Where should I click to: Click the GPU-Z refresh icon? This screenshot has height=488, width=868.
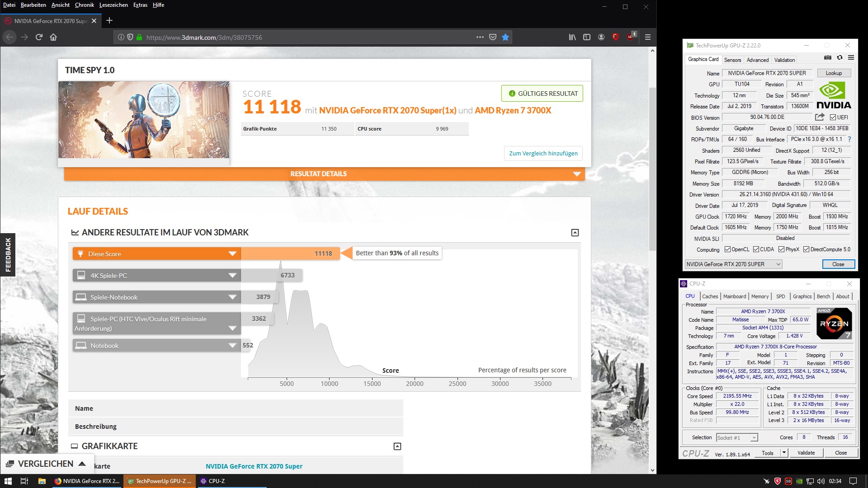840,58
